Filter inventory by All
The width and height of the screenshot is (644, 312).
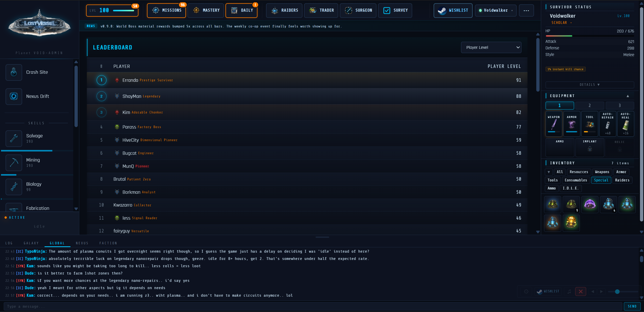(x=560, y=172)
